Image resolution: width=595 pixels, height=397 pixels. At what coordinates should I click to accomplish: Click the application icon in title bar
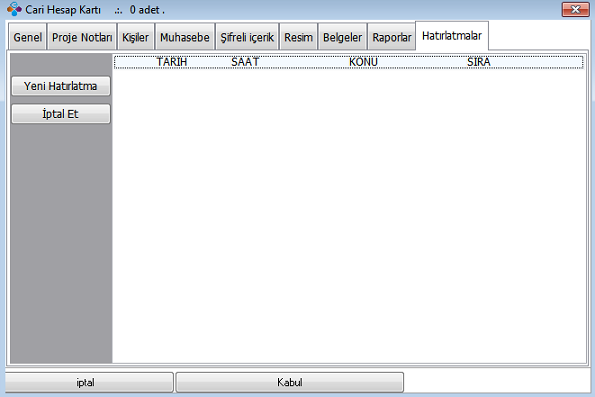14,9
